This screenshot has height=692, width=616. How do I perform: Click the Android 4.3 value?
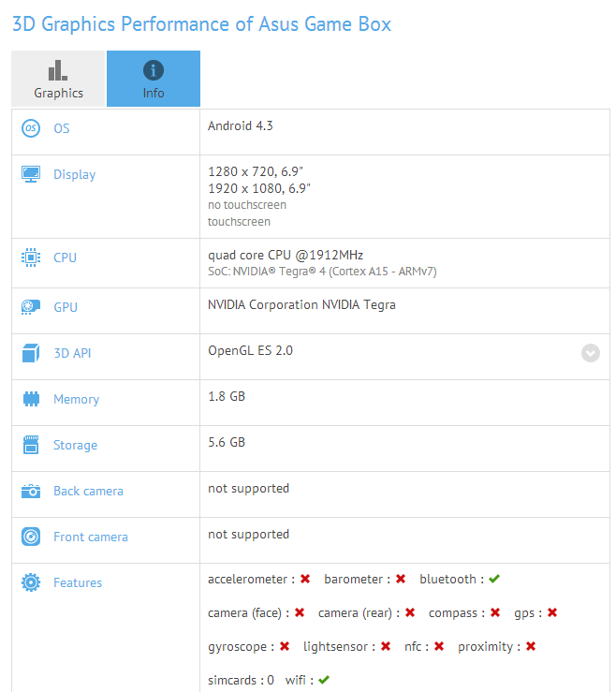point(241,125)
